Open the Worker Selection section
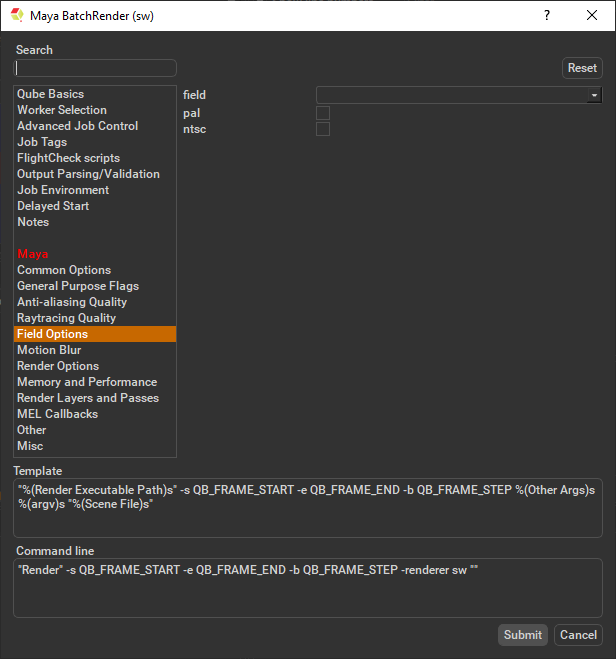This screenshot has height=659, width=616. coord(61,110)
